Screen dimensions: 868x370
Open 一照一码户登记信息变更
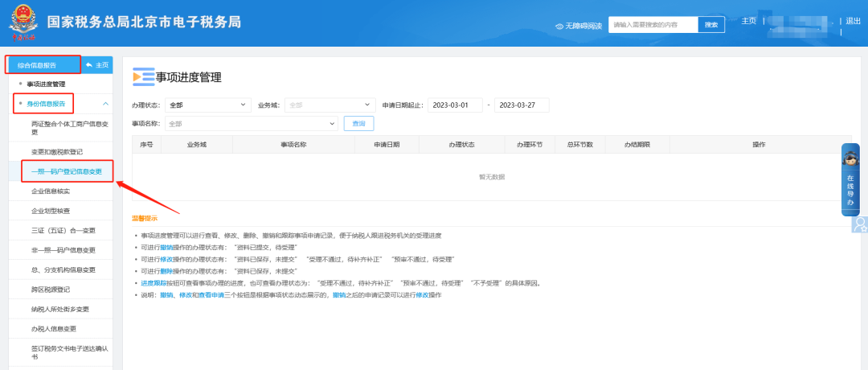pyautogui.click(x=67, y=171)
